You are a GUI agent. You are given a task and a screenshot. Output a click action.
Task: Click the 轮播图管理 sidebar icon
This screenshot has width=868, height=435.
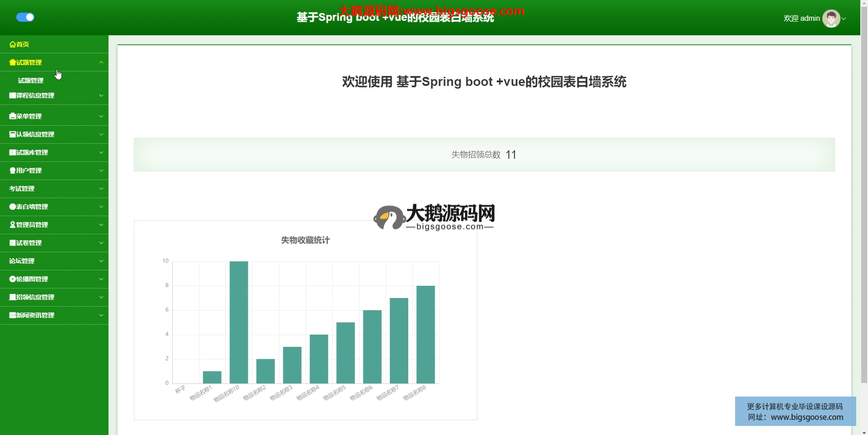(x=13, y=279)
